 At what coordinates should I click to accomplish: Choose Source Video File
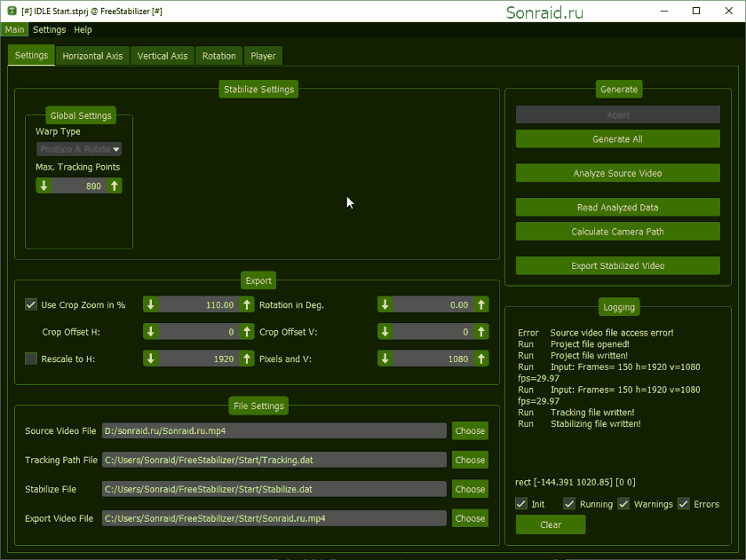tap(470, 430)
